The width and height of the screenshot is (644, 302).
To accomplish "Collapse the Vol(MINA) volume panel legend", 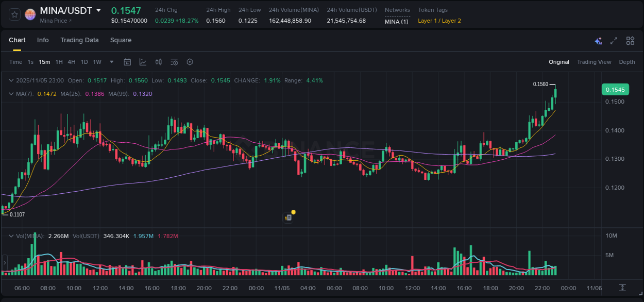I will click(x=11, y=235).
